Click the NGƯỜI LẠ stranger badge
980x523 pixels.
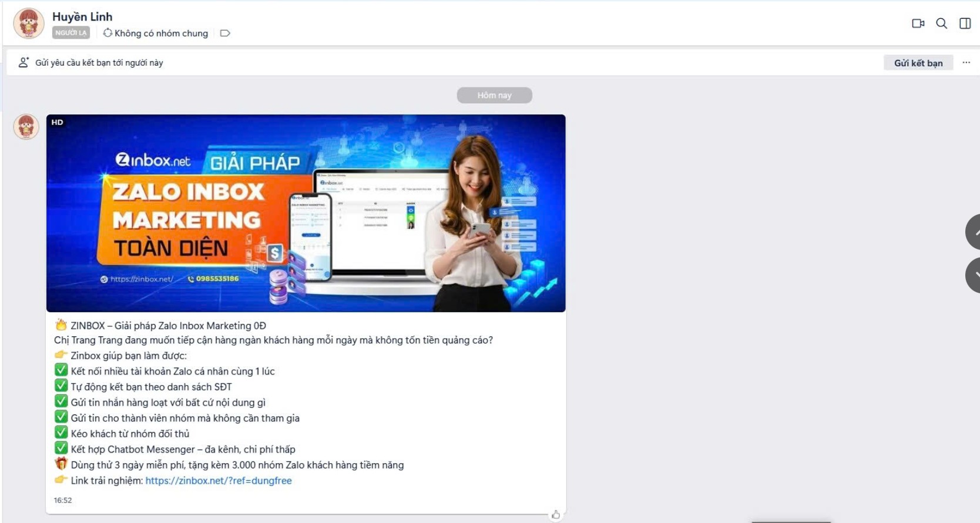tap(71, 33)
